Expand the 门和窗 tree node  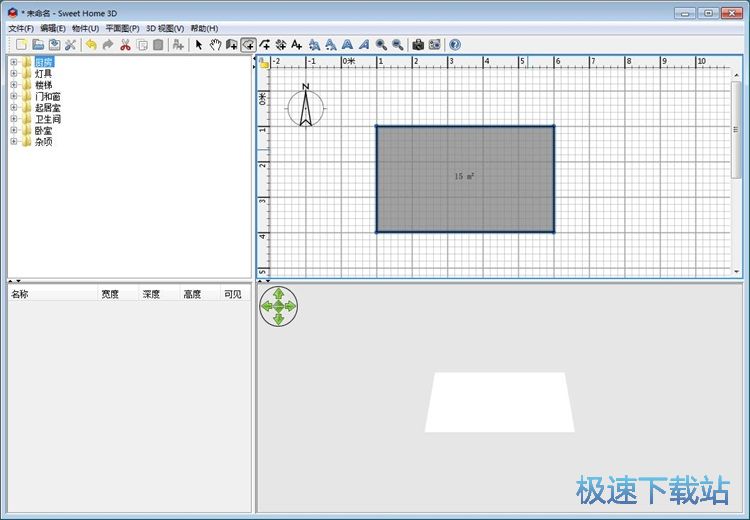(x=14, y=96)
